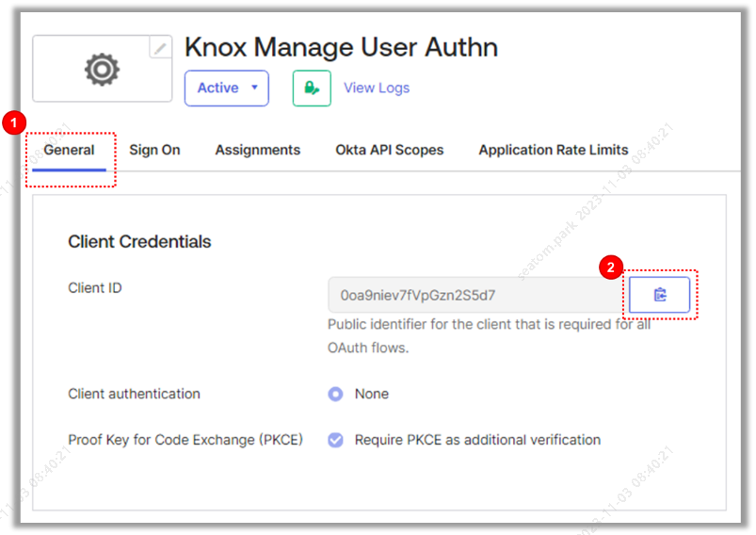Click the Client ID value field
Viewport: 756px width, 535px height.
[478, 295]
